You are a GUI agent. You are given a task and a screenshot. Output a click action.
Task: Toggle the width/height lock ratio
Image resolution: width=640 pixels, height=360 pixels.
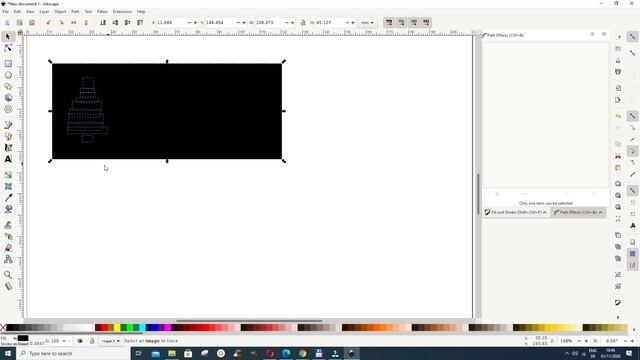pyautogui.click(x=303, y=22)
